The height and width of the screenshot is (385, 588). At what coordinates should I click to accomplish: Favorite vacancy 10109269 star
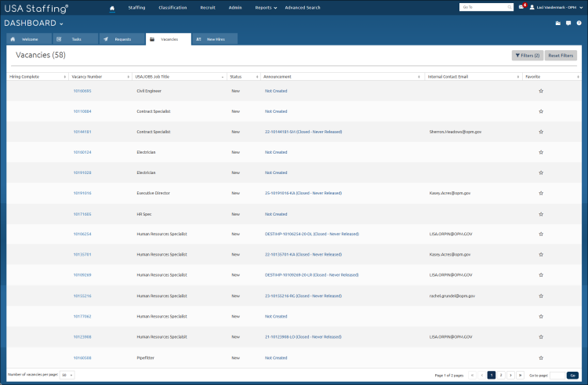point(541,275)
